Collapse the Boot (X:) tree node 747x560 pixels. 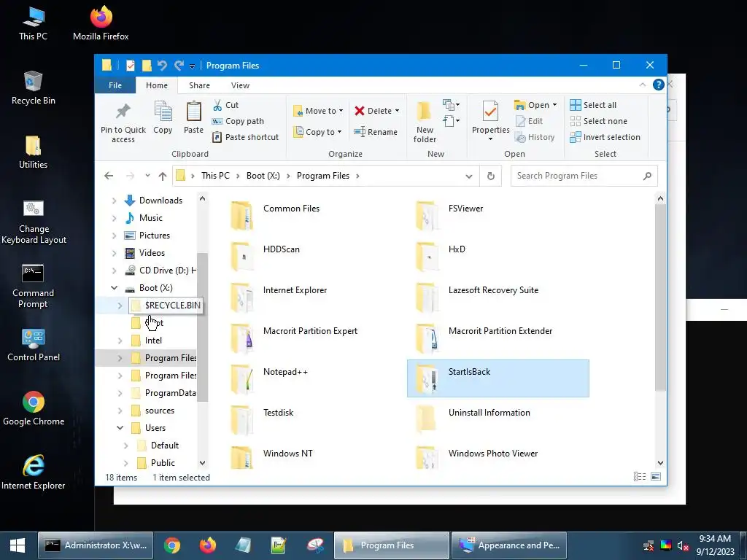pyautogui.click(x=115, y=287)
